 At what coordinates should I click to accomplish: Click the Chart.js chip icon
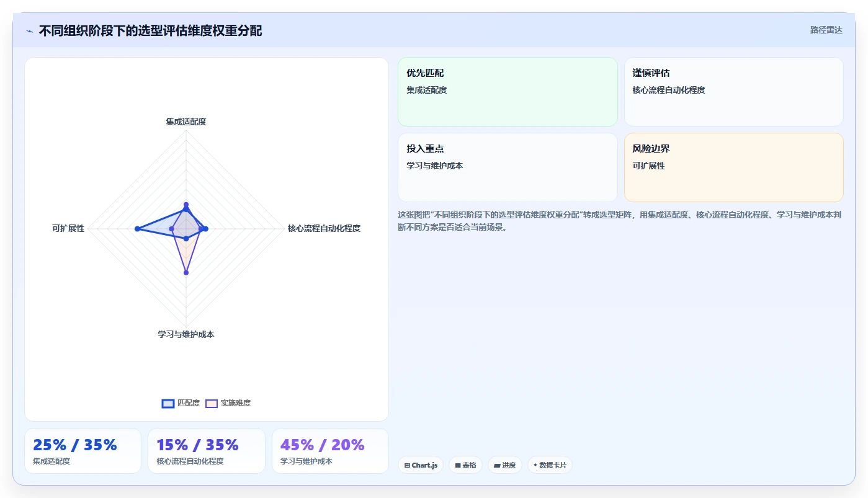coord(407,465)
